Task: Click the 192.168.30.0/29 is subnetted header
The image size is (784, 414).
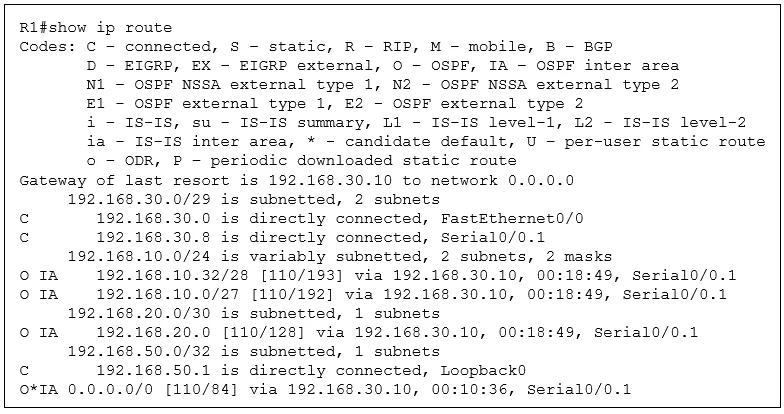Action: pos(254,200)
